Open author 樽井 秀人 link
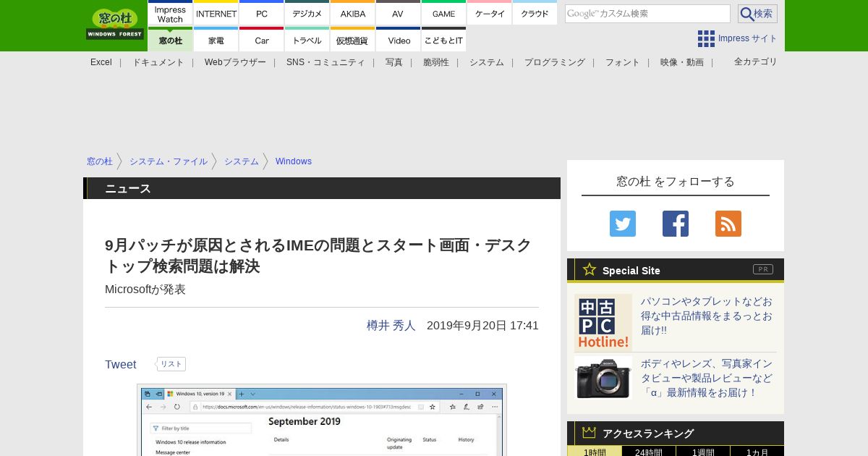Viewport: 868px width, 456px height. coord(391,326)
